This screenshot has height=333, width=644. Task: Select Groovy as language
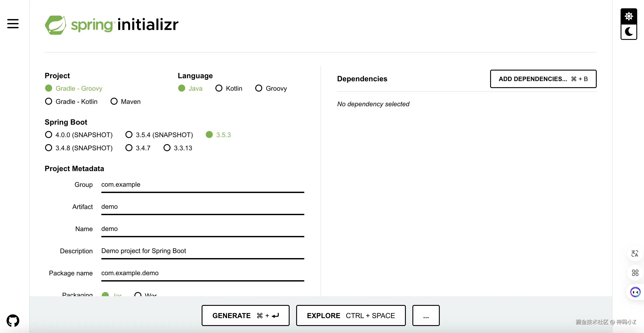259,88
